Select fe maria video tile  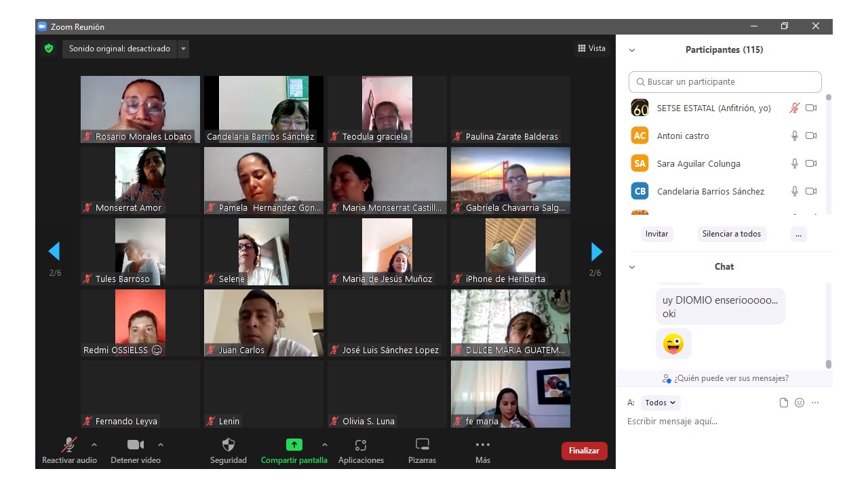click(x=511, y=394)
